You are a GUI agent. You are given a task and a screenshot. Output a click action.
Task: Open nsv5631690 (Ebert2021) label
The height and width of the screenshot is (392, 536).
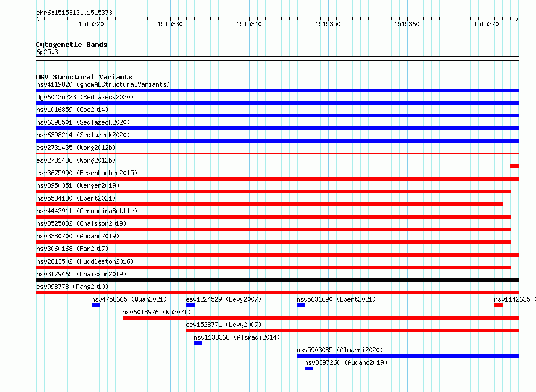(336, 299)
